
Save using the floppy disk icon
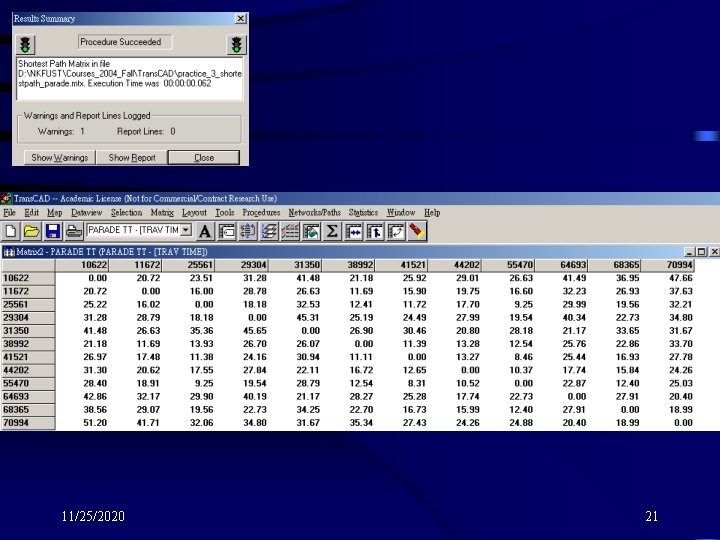[x=53, y=231]
